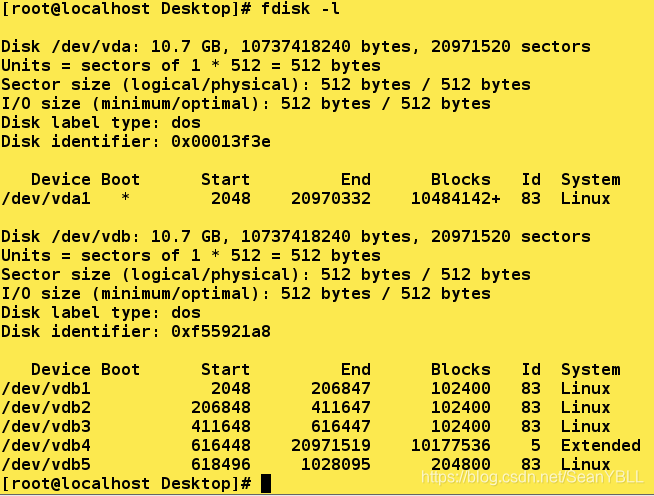
Task: Click the terminal cursor block at prompt
Action: pyautogui.click(x=266, y=484)
